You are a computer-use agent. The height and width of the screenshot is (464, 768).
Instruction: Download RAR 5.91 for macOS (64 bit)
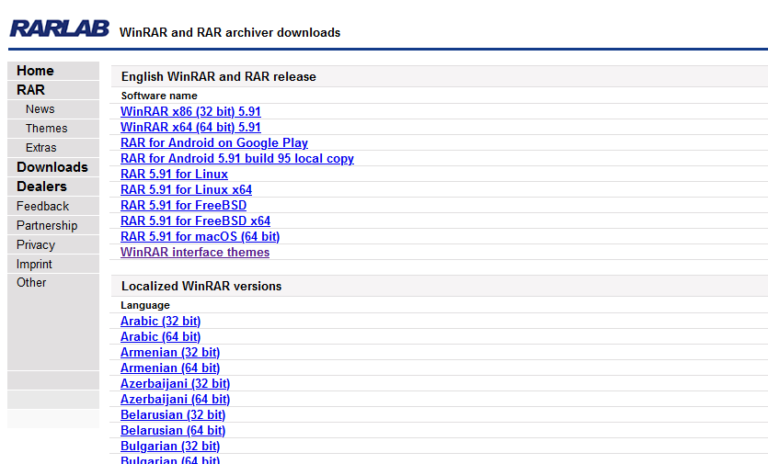pyautogui.click(x=200, y=237)
